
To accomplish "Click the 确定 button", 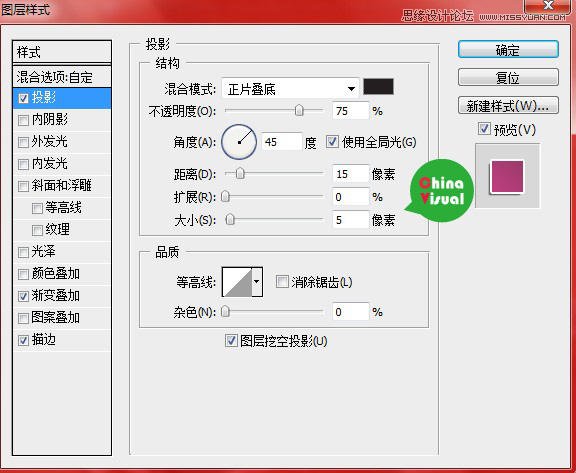I will 508,49.
